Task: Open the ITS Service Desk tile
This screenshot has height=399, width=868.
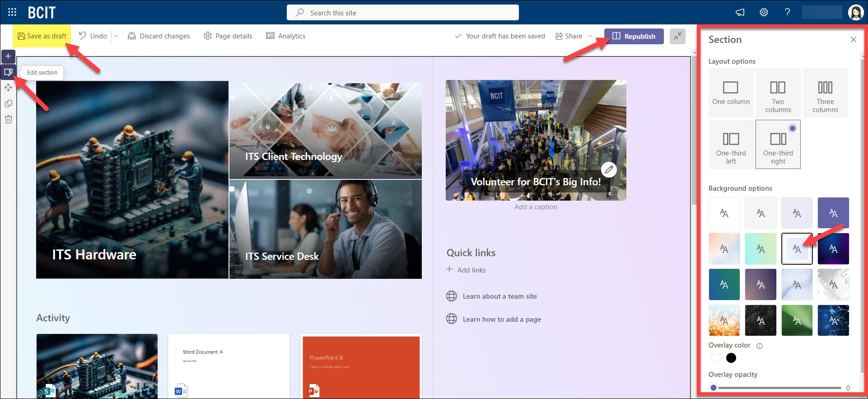Action: pyautogui.click(x=326, y=229)
